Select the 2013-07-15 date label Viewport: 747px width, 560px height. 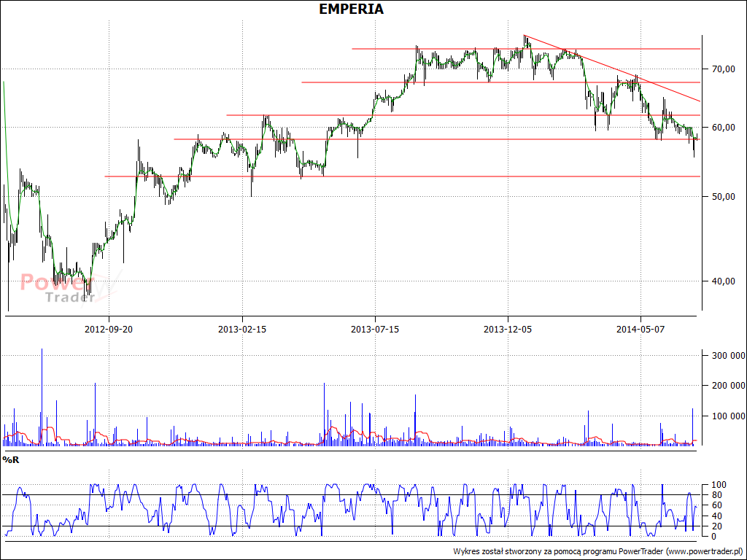point(375,329)
